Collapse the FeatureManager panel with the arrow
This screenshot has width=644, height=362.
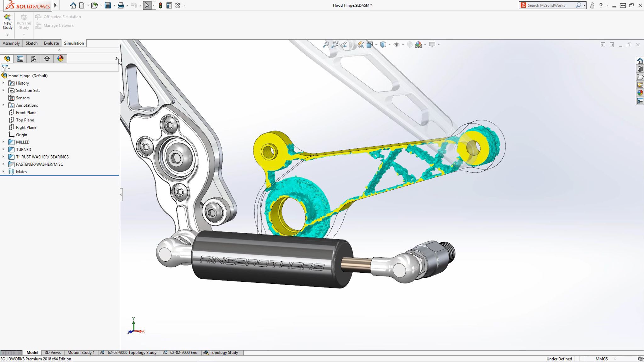(x=117, y=58)
